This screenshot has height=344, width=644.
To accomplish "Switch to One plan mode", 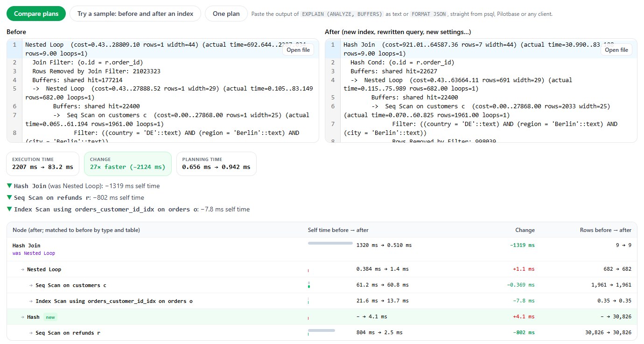I will 226,14.
